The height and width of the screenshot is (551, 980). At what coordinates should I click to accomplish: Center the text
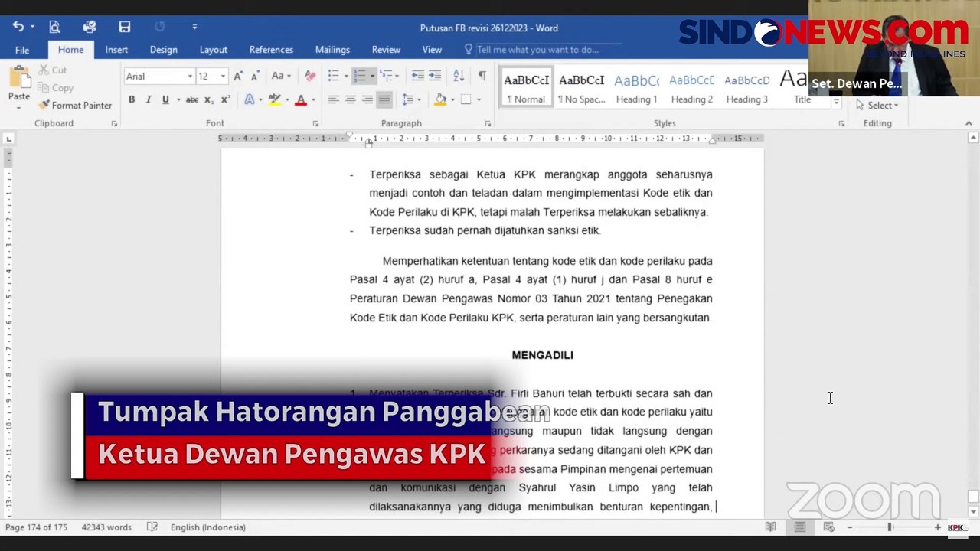[x=350, y=99]
